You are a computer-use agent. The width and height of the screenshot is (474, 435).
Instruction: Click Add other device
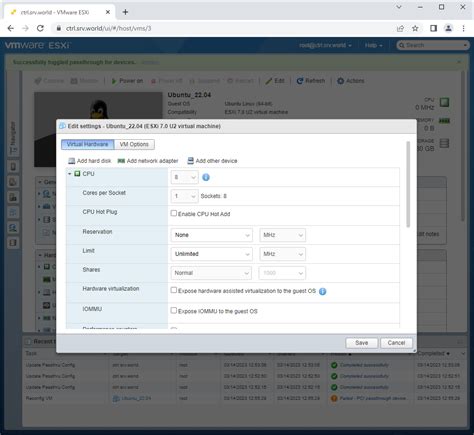tap(212, 161)
